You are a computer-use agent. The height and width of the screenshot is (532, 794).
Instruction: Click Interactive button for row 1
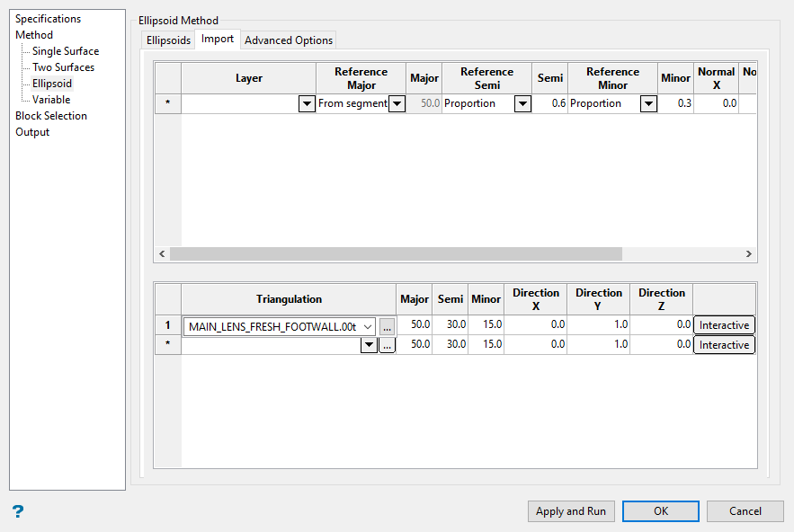tap(724, 325)
